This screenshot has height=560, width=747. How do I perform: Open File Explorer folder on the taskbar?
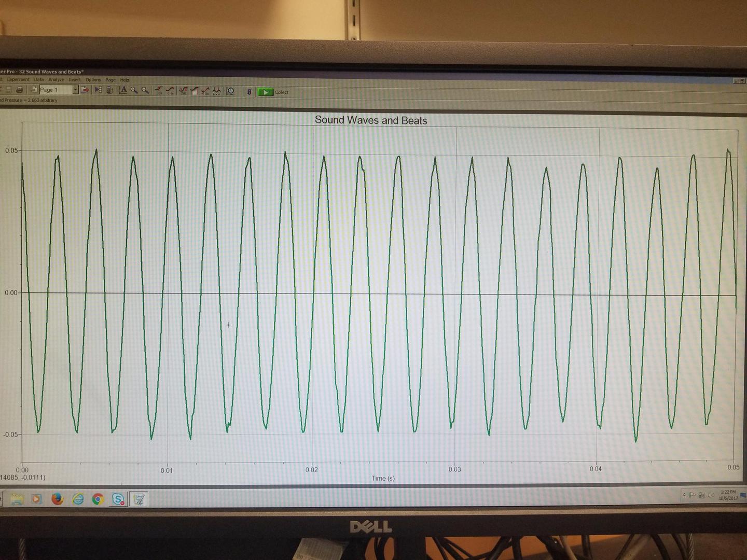17,499
